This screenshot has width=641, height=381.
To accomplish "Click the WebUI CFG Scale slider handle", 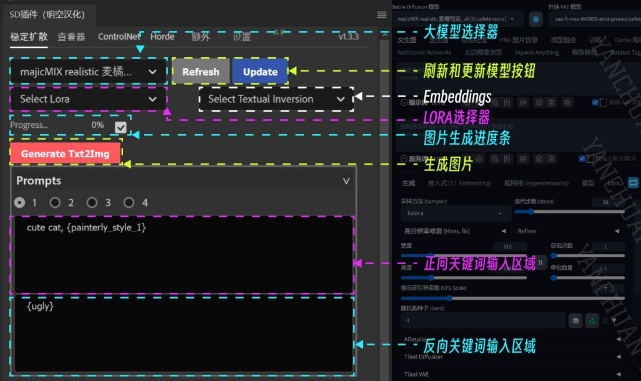I will 449,298.
